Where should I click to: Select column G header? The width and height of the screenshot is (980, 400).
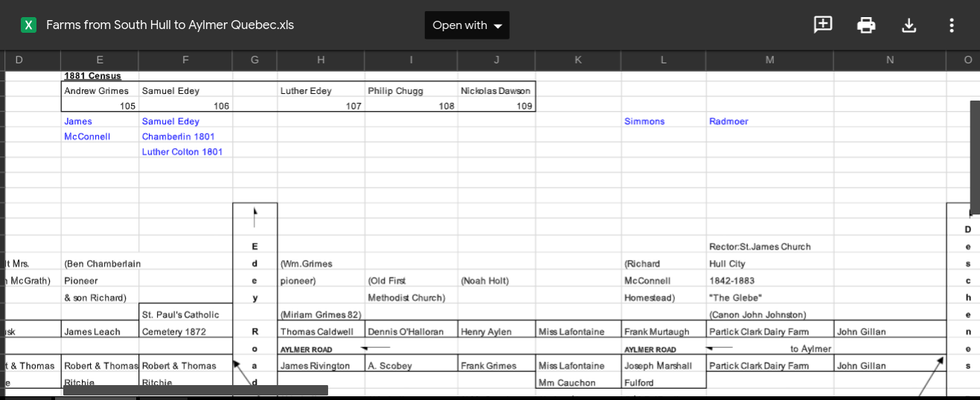[x=254, y=60]
